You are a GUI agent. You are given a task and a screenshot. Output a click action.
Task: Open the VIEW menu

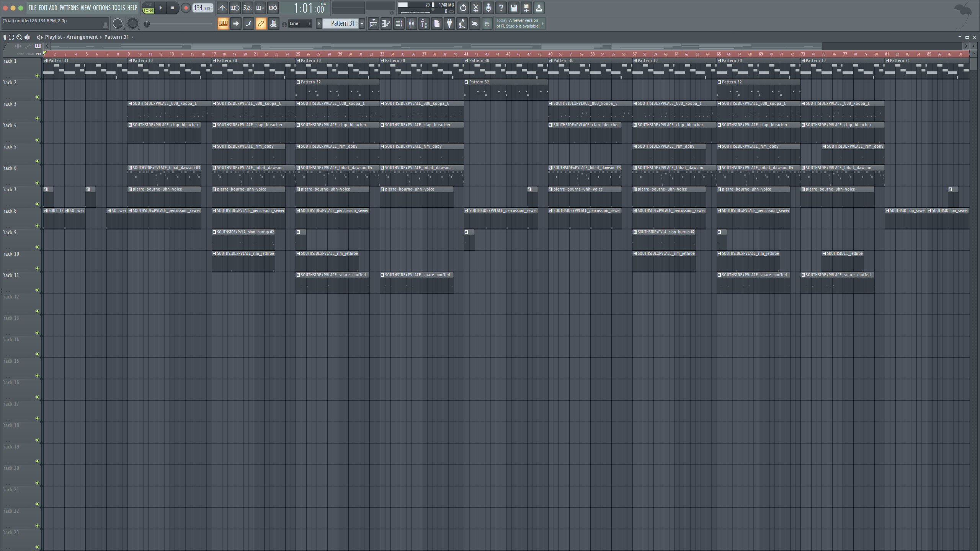point(86,8)
